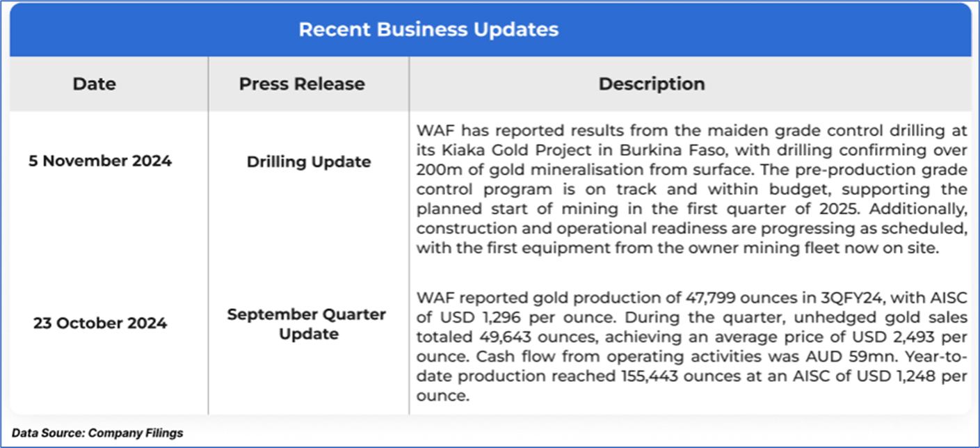Select the Press Release column header
The height and width of the screenshot is (448, 980).
[x=302, y=84]
